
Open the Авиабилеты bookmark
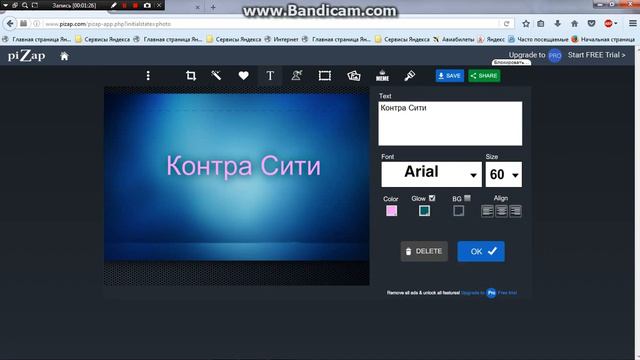tap(453, 39)
